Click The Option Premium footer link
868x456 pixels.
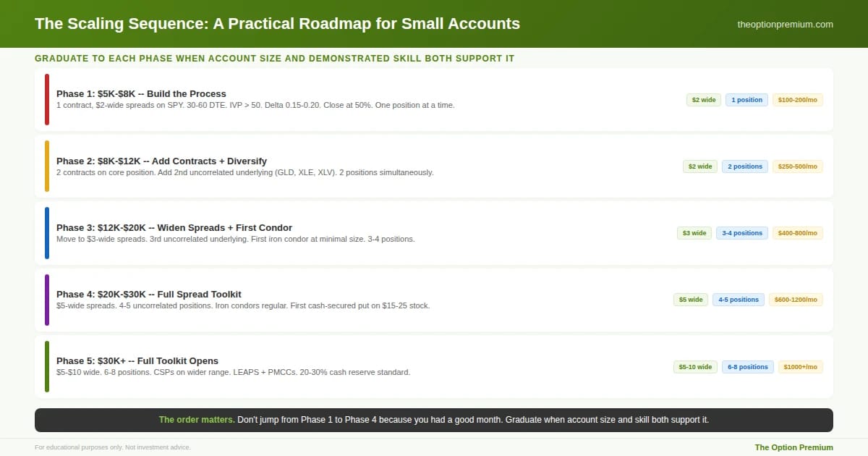coord(794,447)
